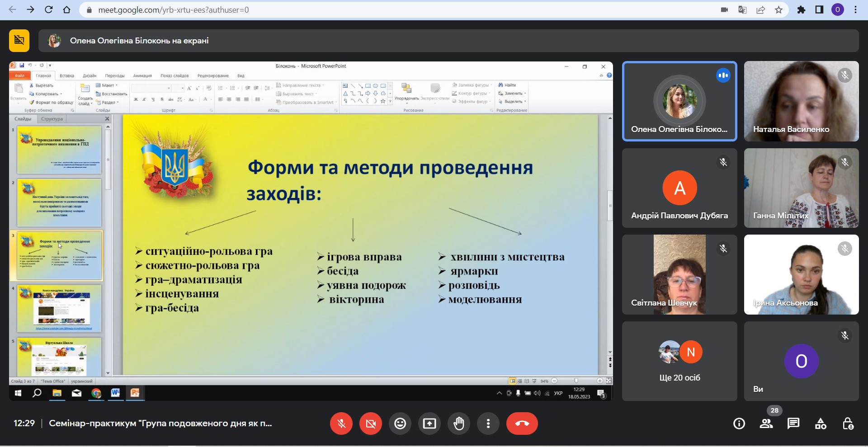Screen dimensions: 868x447
Task: Switch to Вставка ribbon tab
Action: 67,75
